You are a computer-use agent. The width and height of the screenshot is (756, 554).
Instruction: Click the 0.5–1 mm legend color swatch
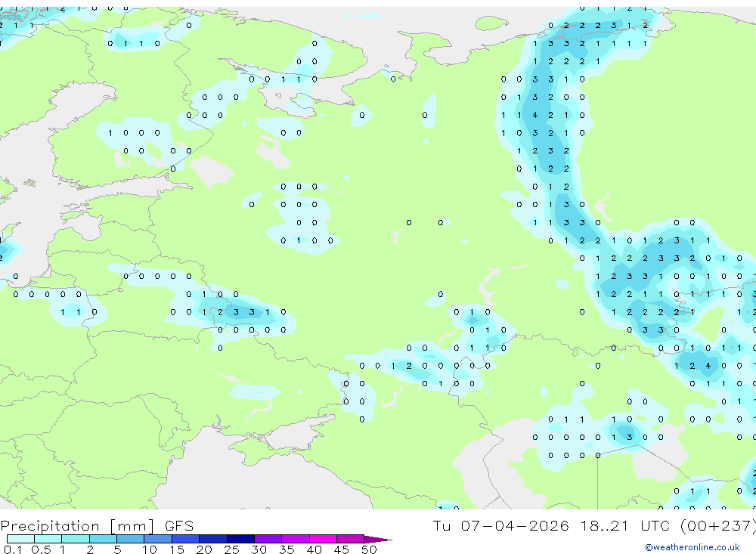[48, 539]
